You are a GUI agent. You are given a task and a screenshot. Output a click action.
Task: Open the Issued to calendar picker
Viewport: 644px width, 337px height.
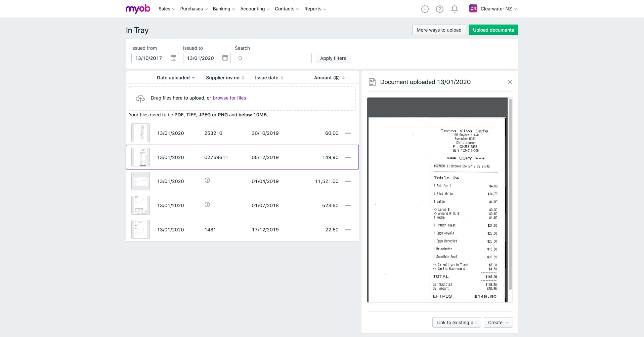click(x=225, y=58)
